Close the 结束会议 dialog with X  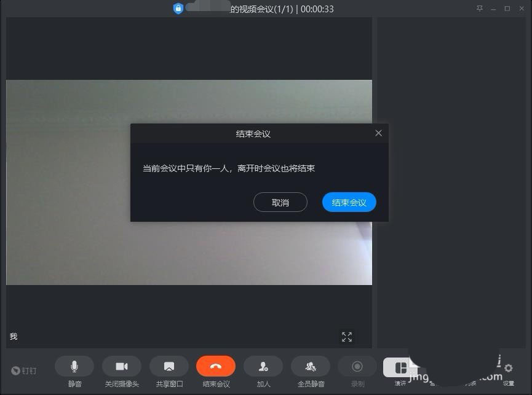point(379,133)
